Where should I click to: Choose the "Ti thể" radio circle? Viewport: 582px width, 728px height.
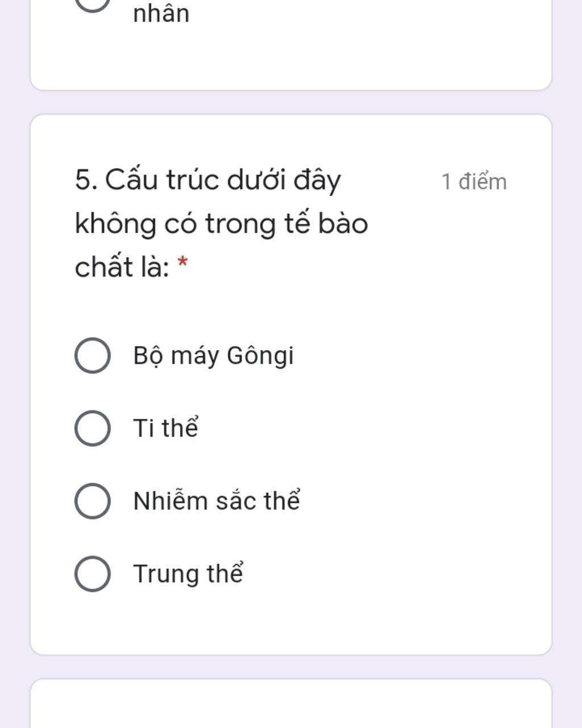click(x=93, y=428)
